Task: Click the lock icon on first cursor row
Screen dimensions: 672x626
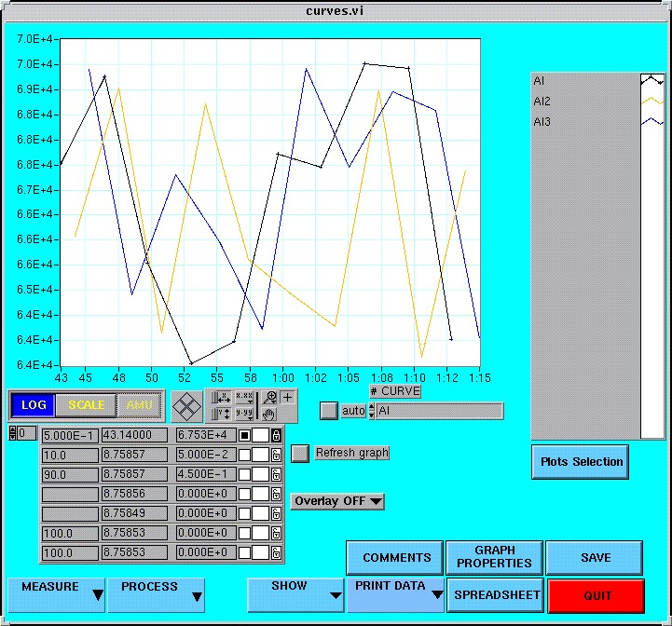Action: (276, 435)
